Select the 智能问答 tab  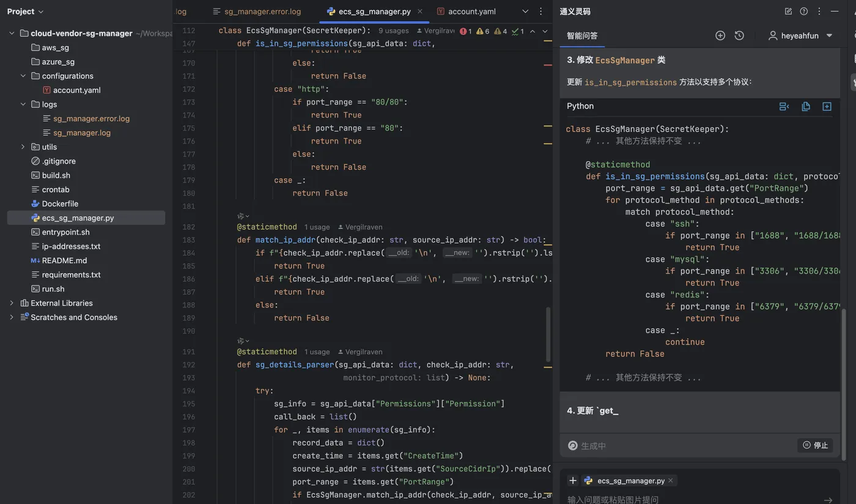click(x=582, y=35)
